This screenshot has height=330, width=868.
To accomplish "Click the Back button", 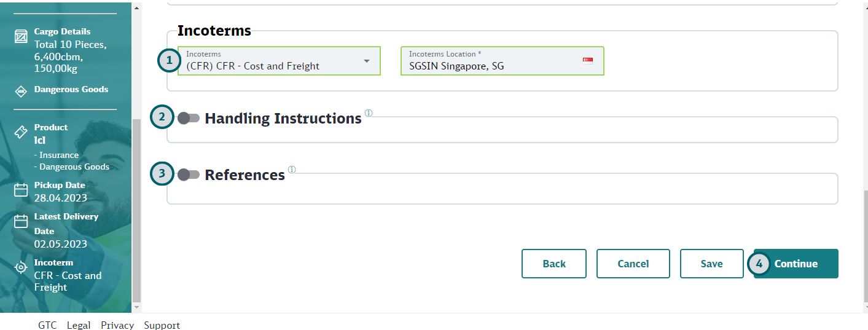I will 554,264.
